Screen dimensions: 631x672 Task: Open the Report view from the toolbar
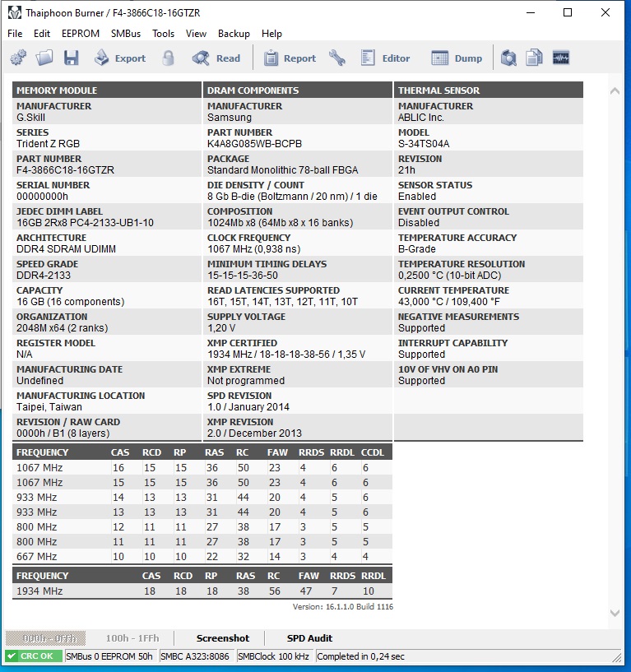(x=290, y=58)
